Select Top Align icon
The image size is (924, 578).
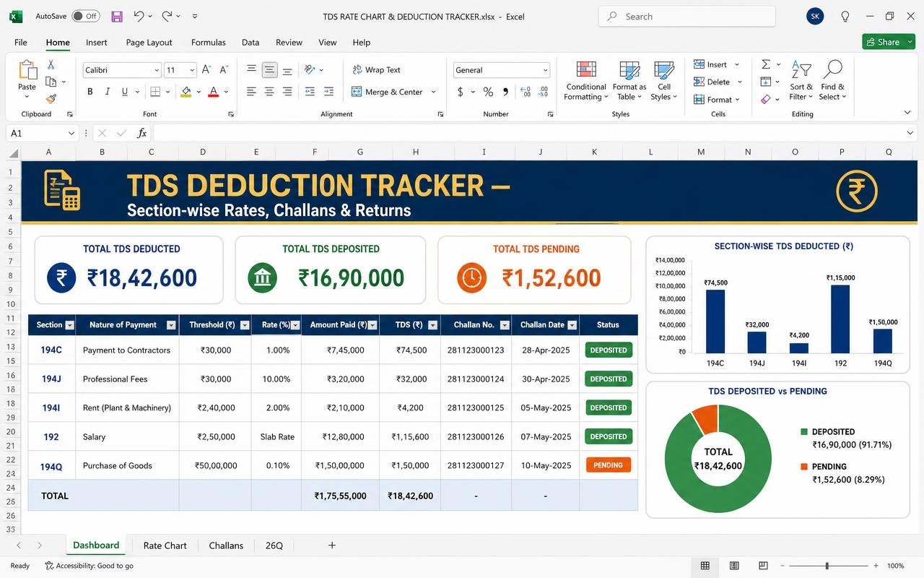pos(251,69)
